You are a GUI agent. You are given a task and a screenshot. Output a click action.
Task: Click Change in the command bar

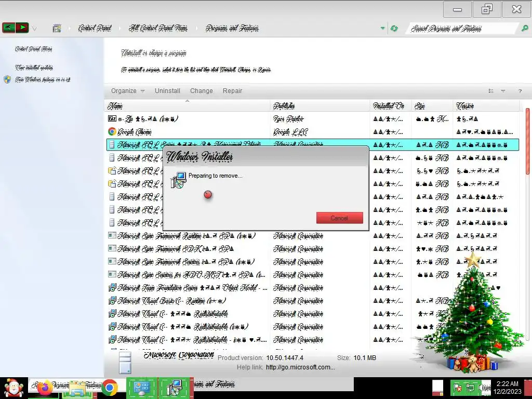(201, 91)
